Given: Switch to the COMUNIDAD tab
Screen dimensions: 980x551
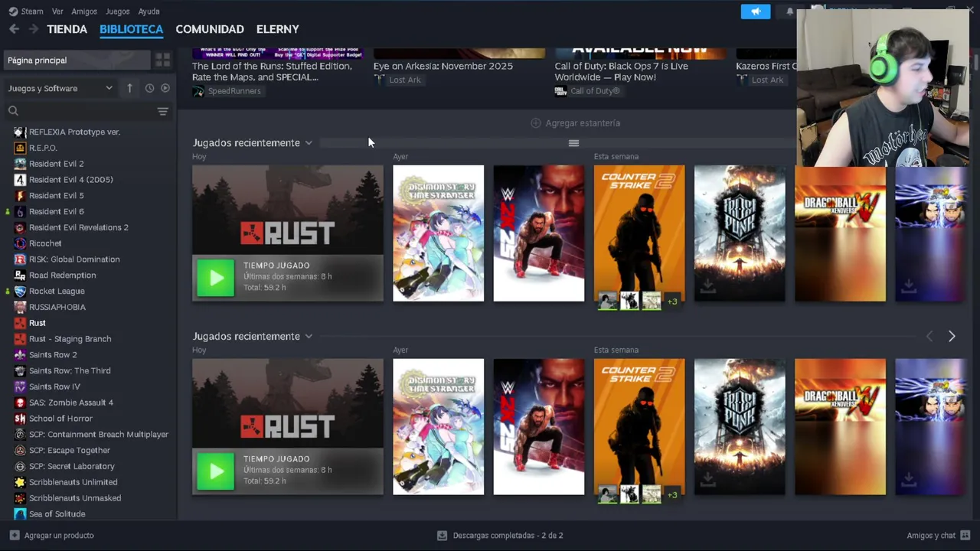Looking at the screenshot, I should 210,29.
